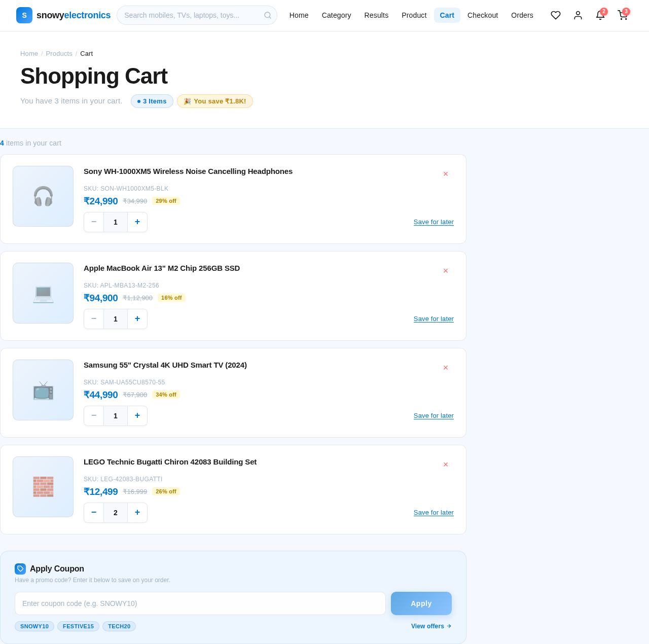Click the snowyelectronics logo icon
The height and width of the screenshot is (644, 649).
tap(24, 15)
